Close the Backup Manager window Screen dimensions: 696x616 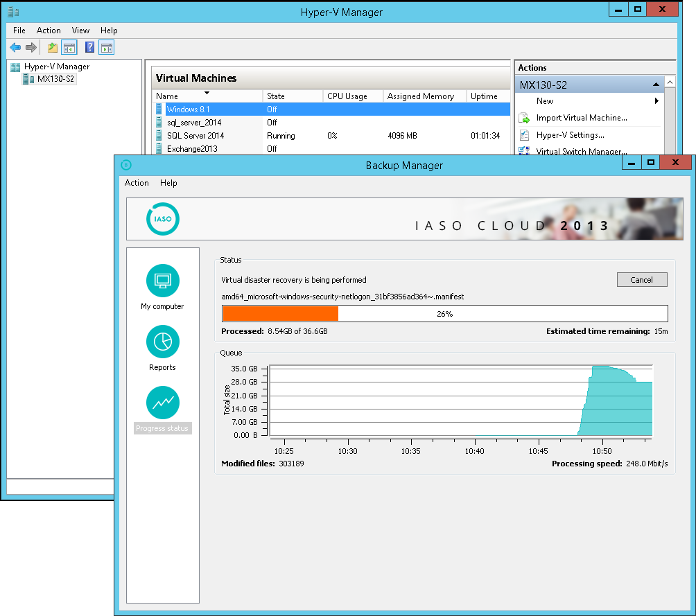tap(675, 163)
